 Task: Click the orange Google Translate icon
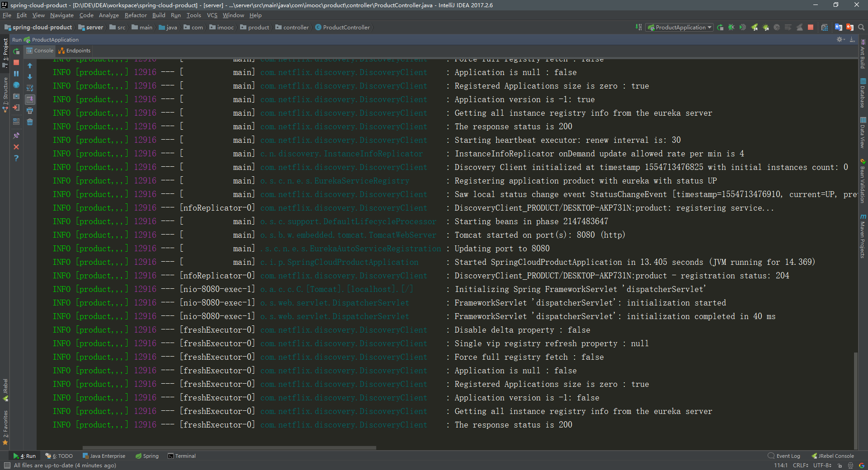[x=850, y=28]
